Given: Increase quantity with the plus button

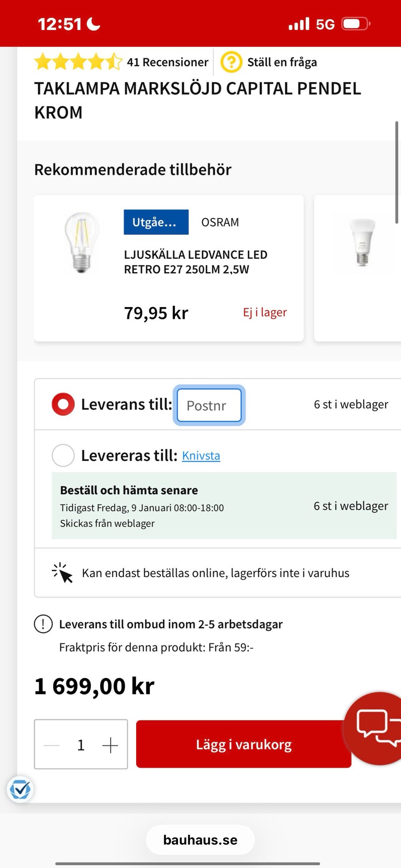Looking at the screenshot, I should point(110,745).
